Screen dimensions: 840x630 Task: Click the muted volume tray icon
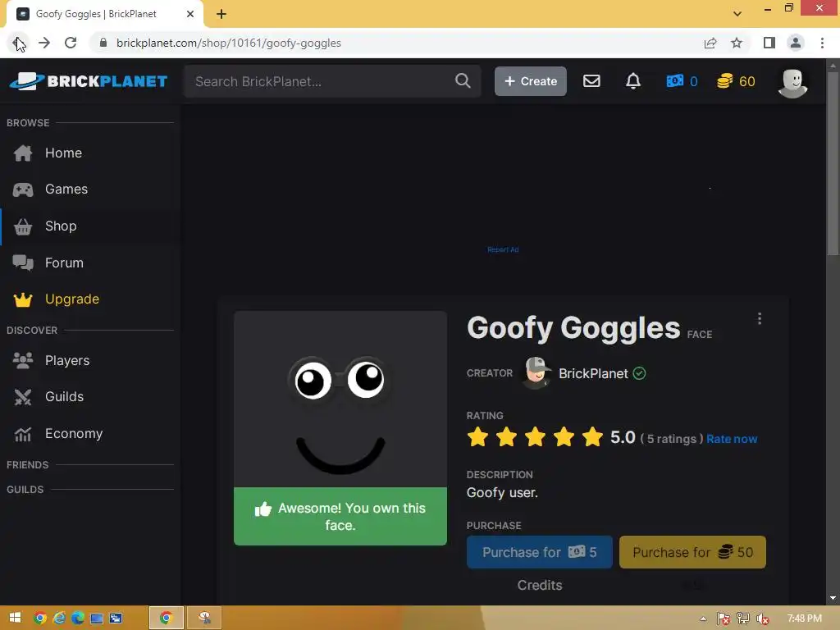pyautogui.click(x=763, y=619)
